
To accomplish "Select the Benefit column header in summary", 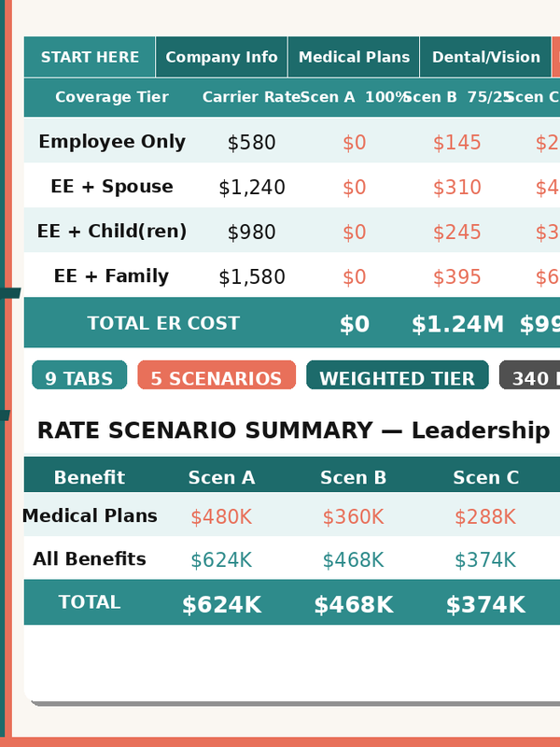I will click(x=90, y=477).
